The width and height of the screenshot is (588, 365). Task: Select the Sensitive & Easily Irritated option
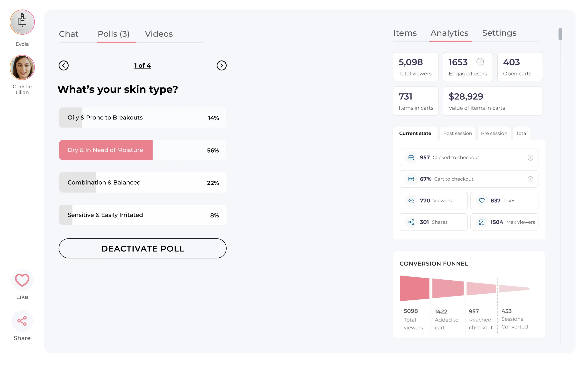tap(142, 215)
